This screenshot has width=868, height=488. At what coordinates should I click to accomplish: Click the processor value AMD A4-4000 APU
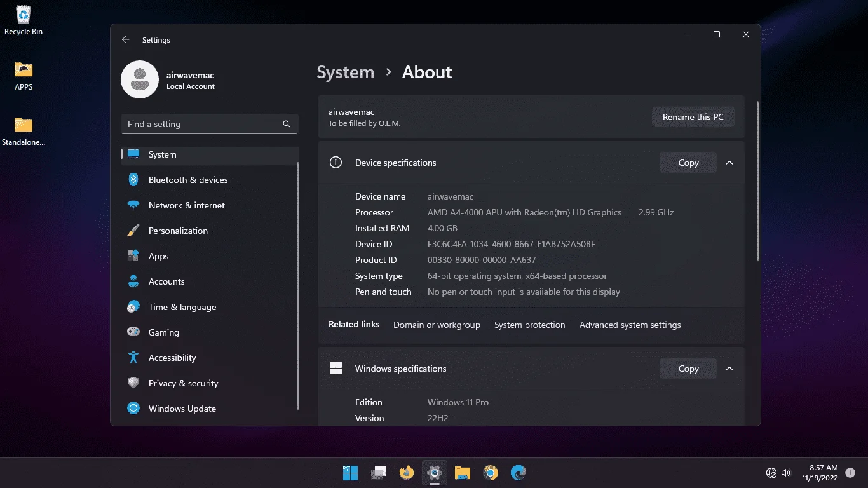524,212
